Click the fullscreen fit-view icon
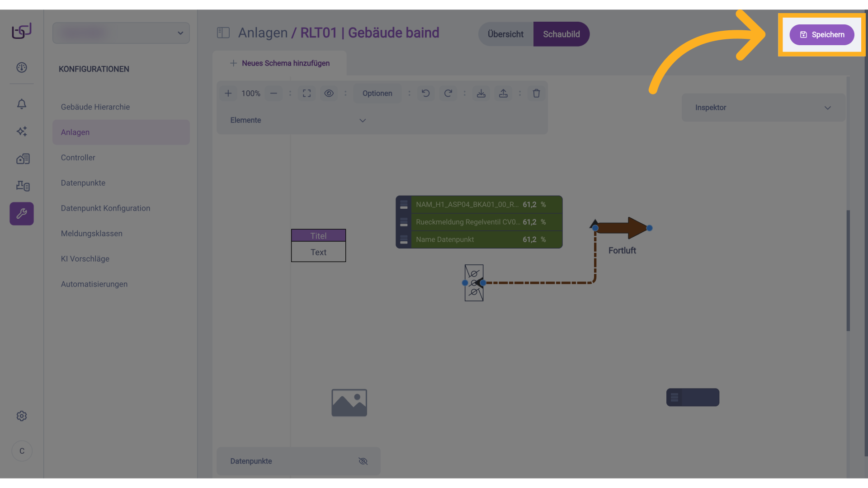The image size is (868, 488). click(307, 93)
